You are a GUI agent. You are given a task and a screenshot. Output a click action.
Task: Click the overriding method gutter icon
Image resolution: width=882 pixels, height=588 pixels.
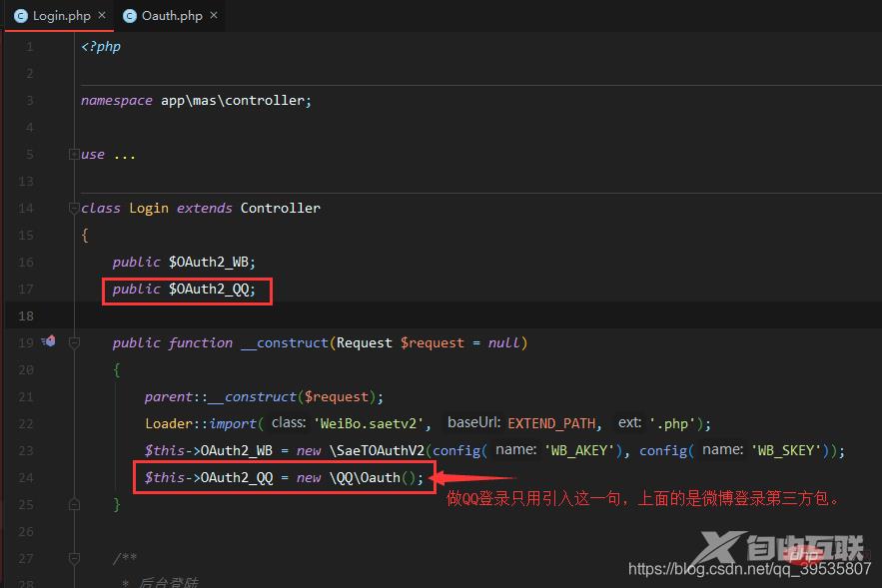pos(48,342)
